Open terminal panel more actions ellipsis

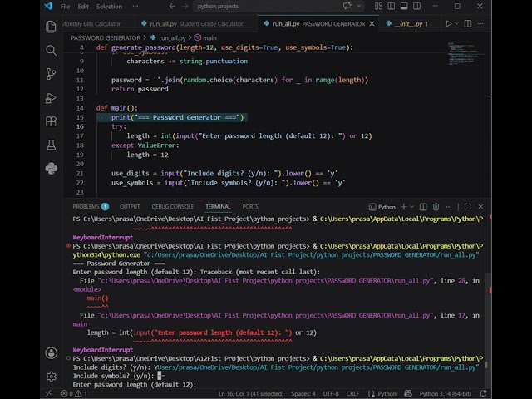449,207
